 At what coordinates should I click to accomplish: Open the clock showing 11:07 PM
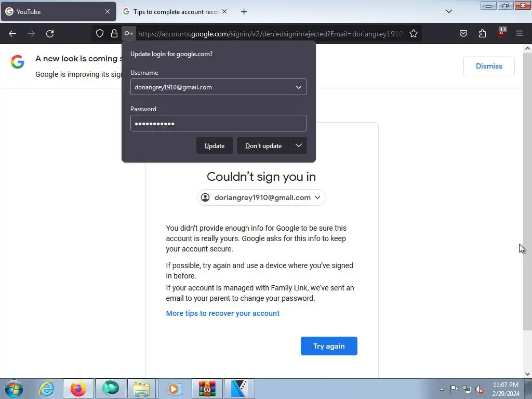(506, 389)
